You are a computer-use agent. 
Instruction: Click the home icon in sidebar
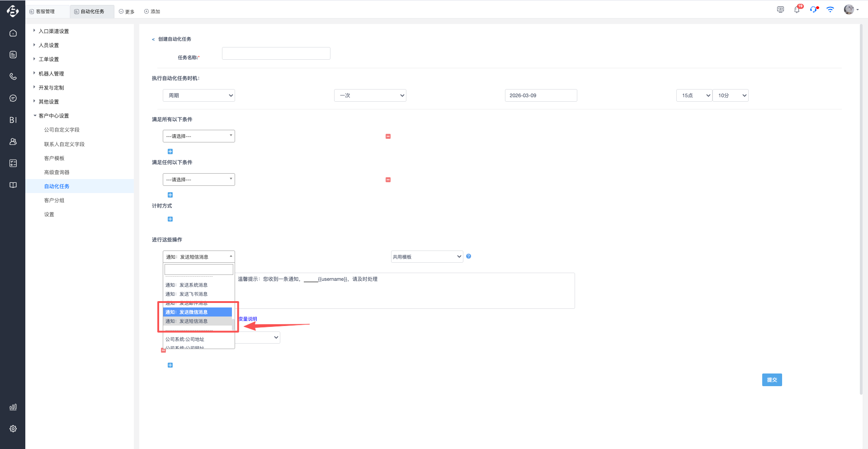(x=13, y=33)
